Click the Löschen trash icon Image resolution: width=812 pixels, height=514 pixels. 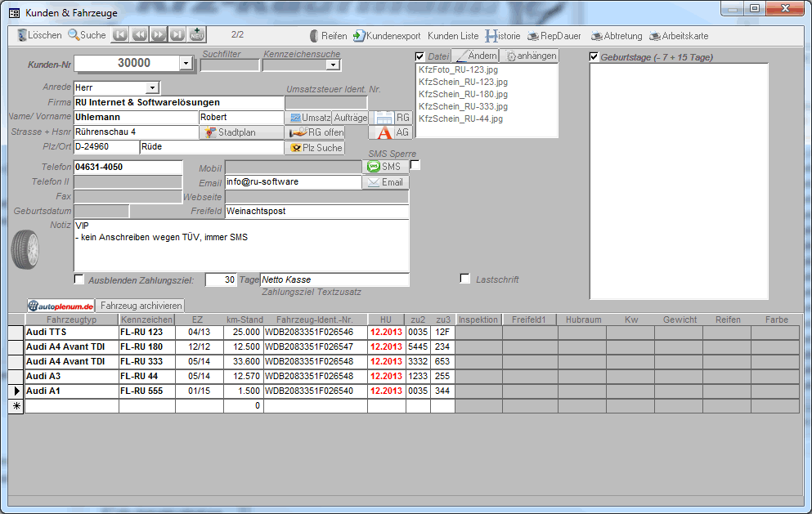click(22, 36)
